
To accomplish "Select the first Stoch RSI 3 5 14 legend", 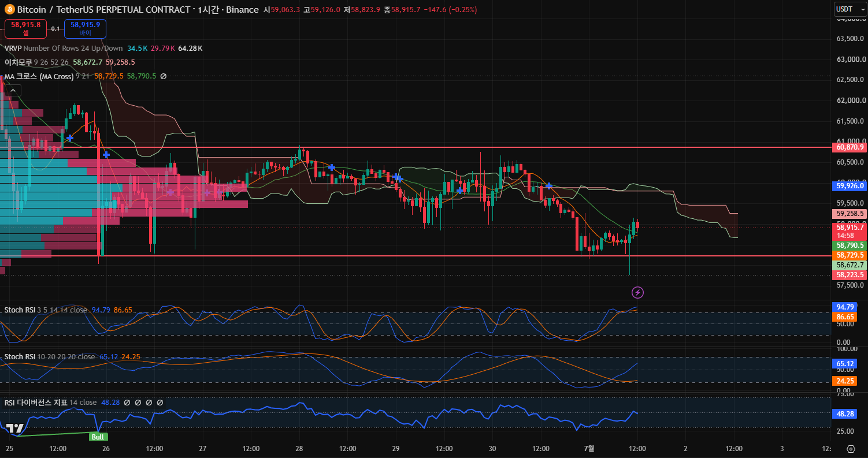I will pyautogui.click(x=68, y=310).
